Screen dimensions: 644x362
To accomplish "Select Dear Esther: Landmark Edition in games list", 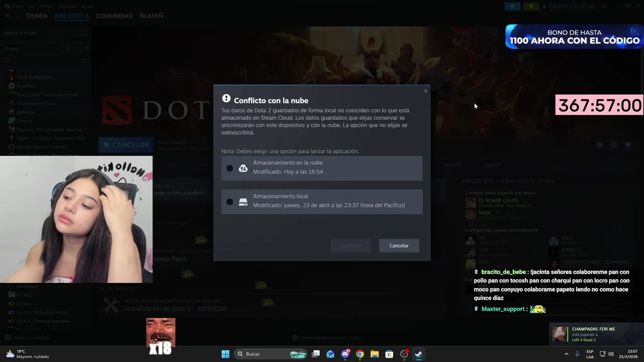I will (x=47, y=95).
